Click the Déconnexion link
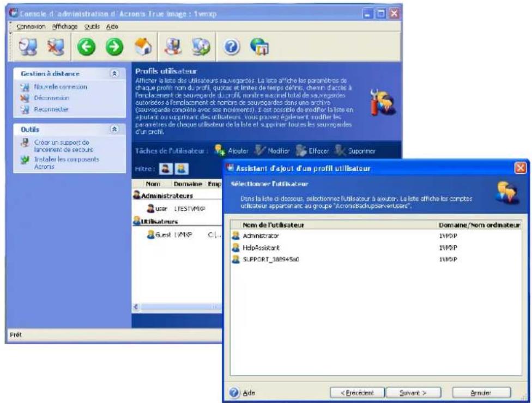 pyautogui.click(x=52, y=98)
